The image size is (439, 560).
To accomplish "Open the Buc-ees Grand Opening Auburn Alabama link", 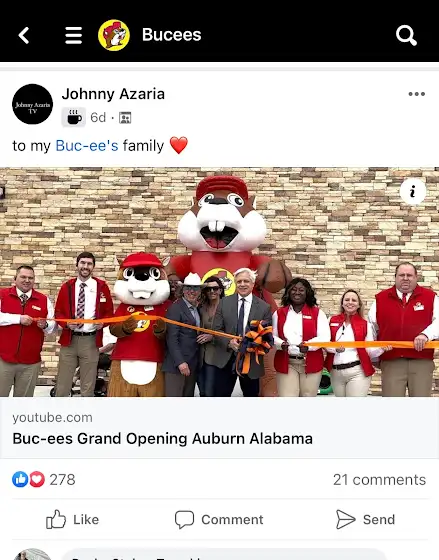I will tap(163, 439).
